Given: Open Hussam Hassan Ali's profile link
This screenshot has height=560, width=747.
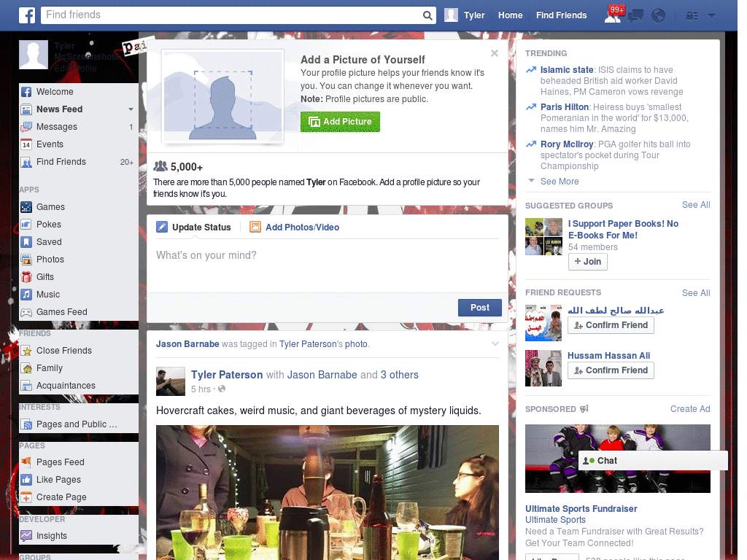Looking at the screenshot, I should pos(608,356).
